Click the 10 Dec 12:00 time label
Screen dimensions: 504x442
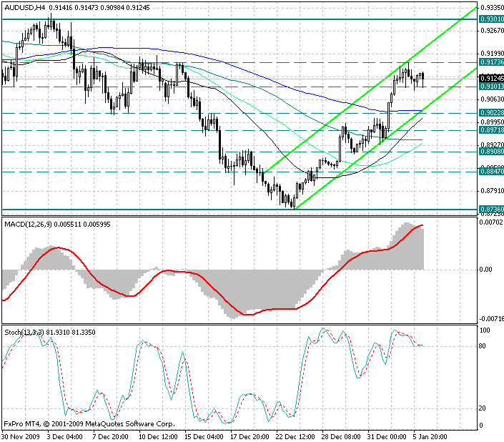pyautogui.click(x=158, y=437)
